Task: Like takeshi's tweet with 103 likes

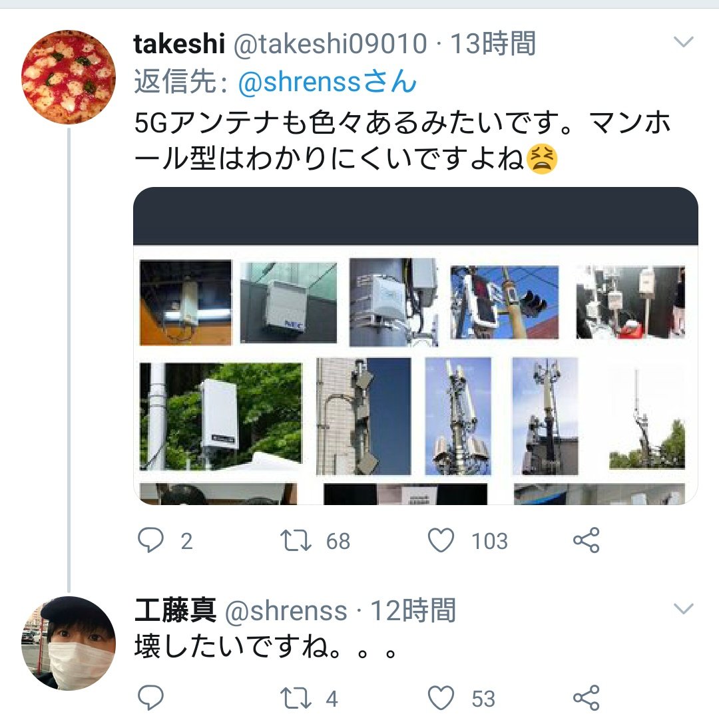Action: click(441, 540)
